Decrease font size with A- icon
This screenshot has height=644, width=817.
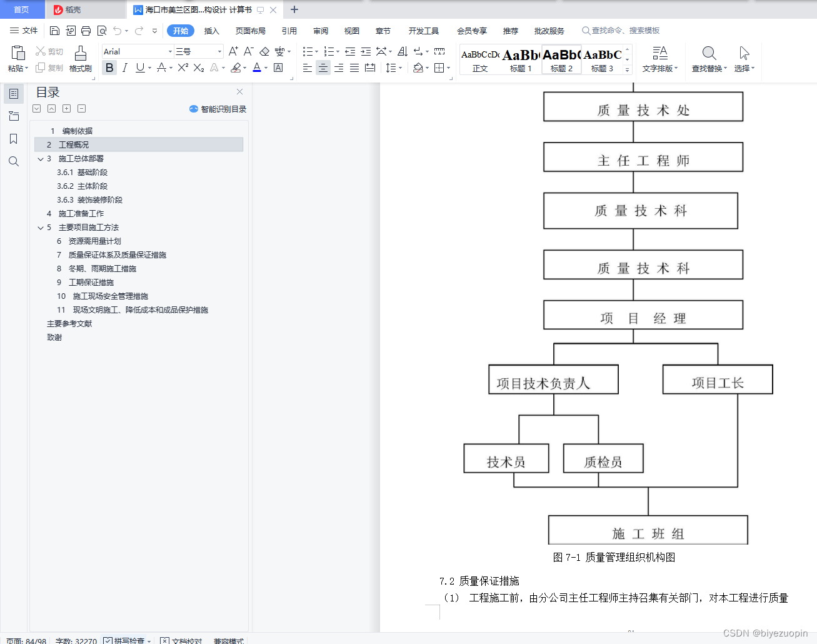click(248, 51)
